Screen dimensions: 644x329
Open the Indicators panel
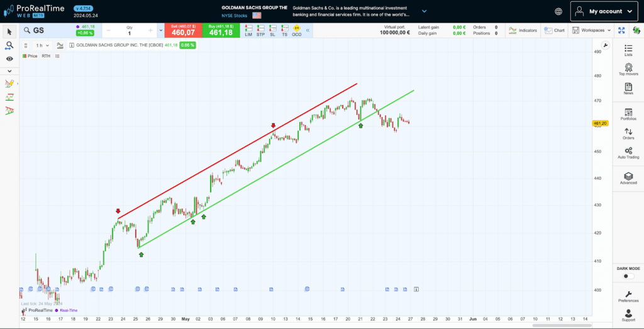tap(523, 30)
